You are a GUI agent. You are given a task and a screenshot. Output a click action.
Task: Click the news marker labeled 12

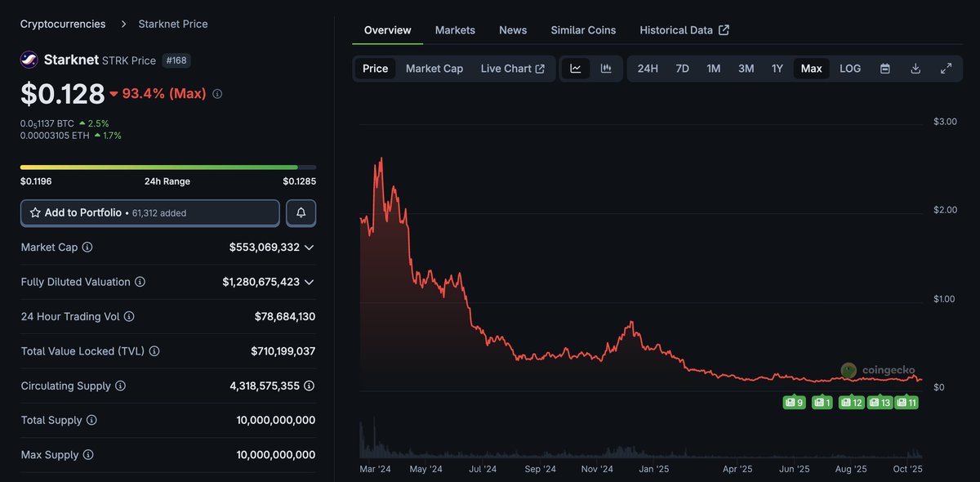pyautogui.click(x=851, y=402)
